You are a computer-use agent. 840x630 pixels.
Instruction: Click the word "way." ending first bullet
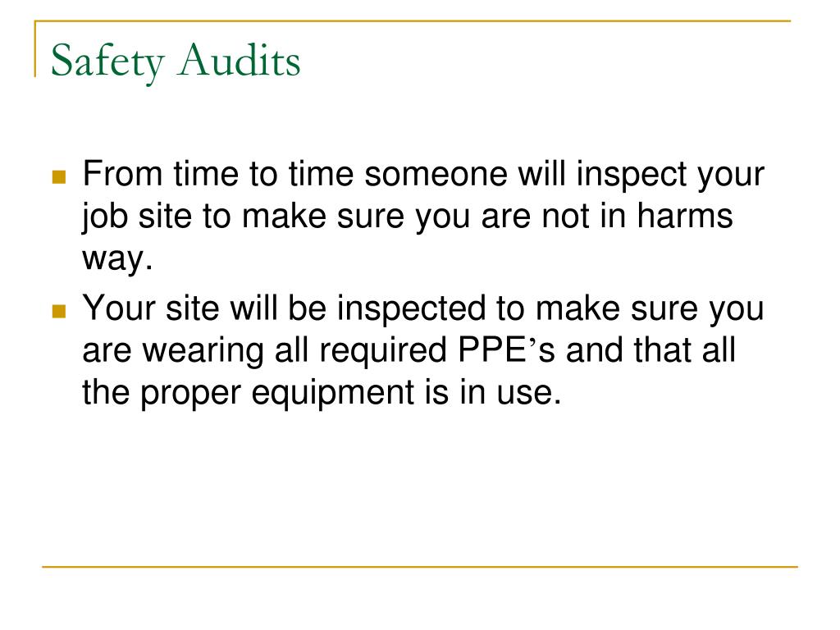(118, 259)
